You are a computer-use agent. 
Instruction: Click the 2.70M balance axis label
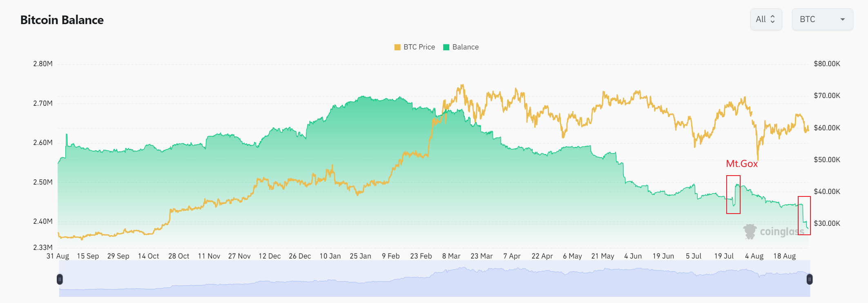[x=43, y=103]
